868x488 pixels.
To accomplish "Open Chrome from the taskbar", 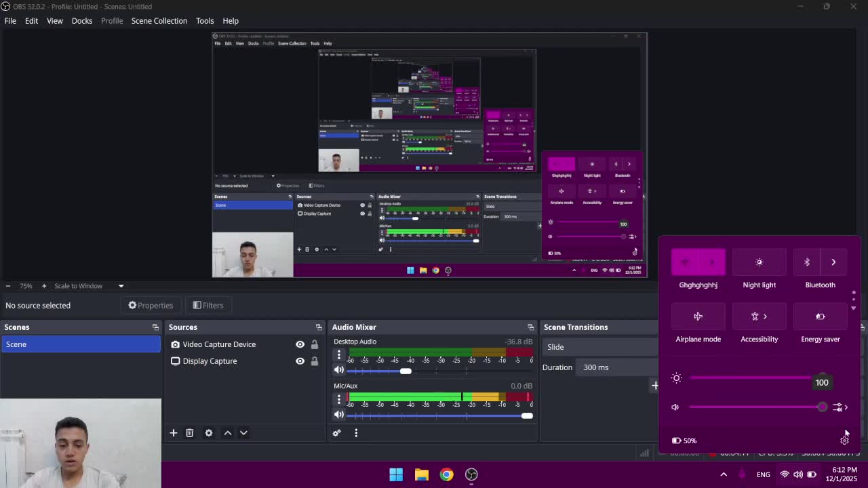I will [x=446, y=474].
